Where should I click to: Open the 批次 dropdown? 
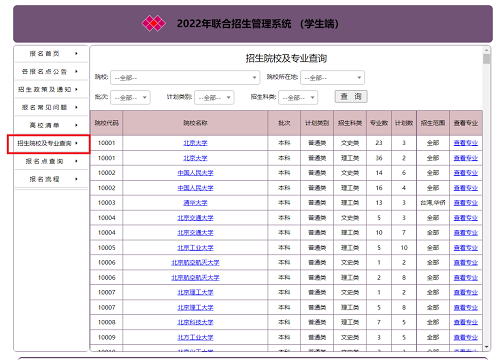click(x=130, y=98)
